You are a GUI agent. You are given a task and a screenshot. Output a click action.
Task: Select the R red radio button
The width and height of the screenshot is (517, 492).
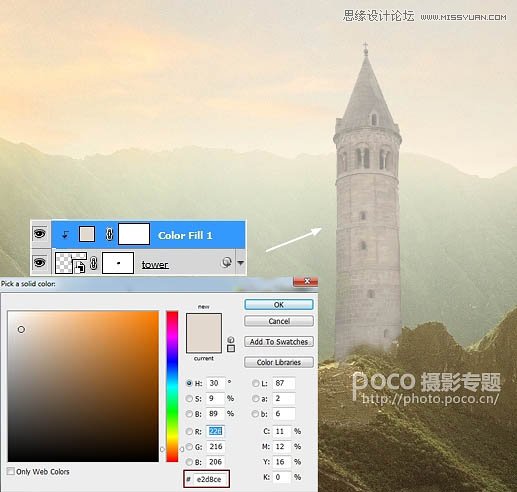pos(189,431)
